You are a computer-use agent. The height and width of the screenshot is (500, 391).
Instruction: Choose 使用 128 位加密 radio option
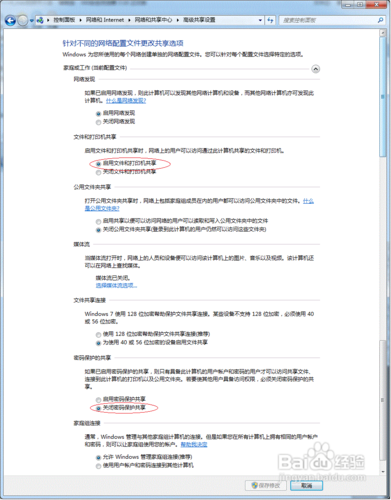click(98, 335)
